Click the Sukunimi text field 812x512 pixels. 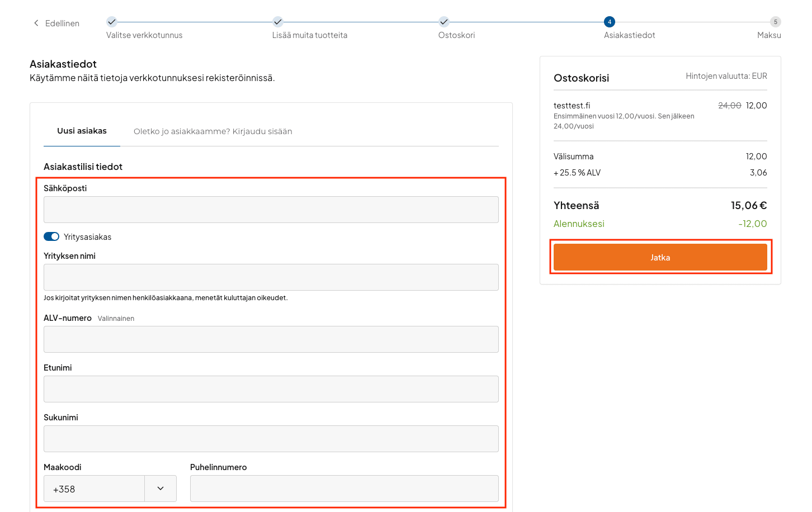271,439
